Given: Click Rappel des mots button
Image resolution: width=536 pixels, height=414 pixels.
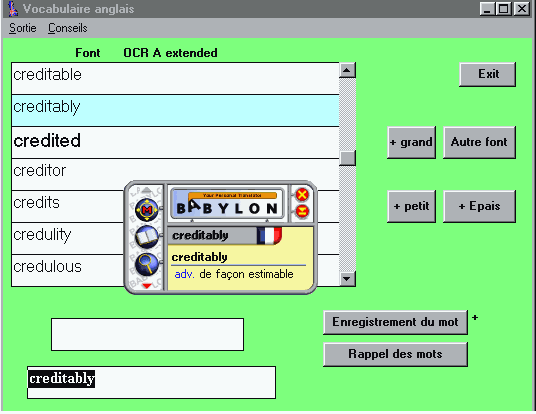Looking at the screenshot, I should 396,354.
